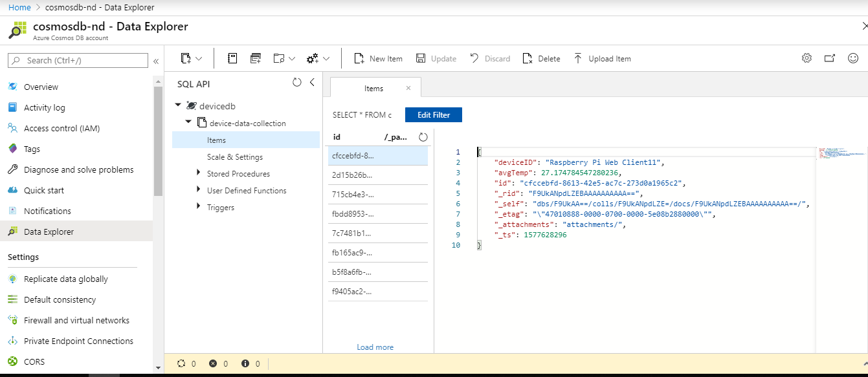Load more documents in the list
Screen dimensions: 868x377
pyautogui.click(x=375, y=347)
